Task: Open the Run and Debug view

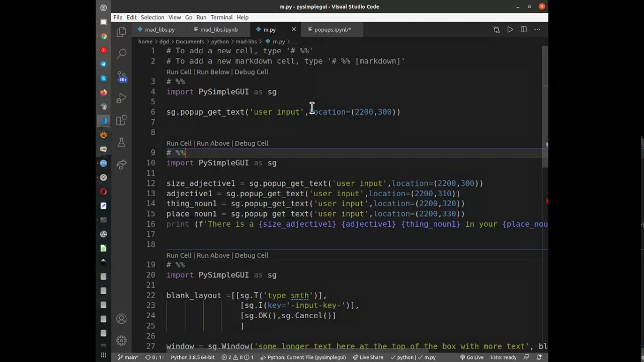Action: 121,98
